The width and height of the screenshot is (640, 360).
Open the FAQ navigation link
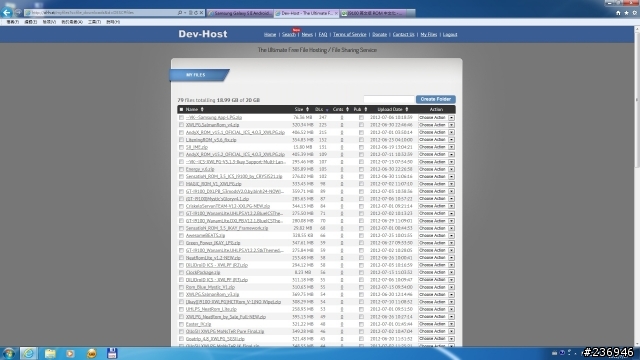click(323, 35)
